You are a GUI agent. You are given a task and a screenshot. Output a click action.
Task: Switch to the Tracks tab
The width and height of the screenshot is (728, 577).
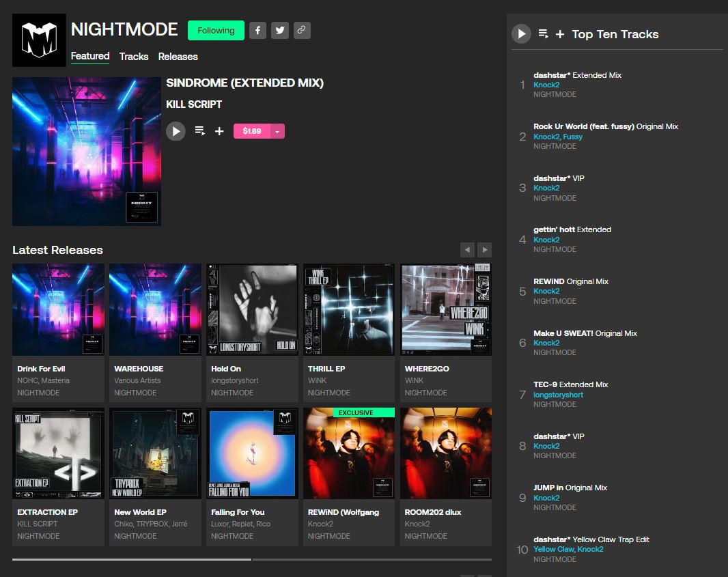(134, 57)
